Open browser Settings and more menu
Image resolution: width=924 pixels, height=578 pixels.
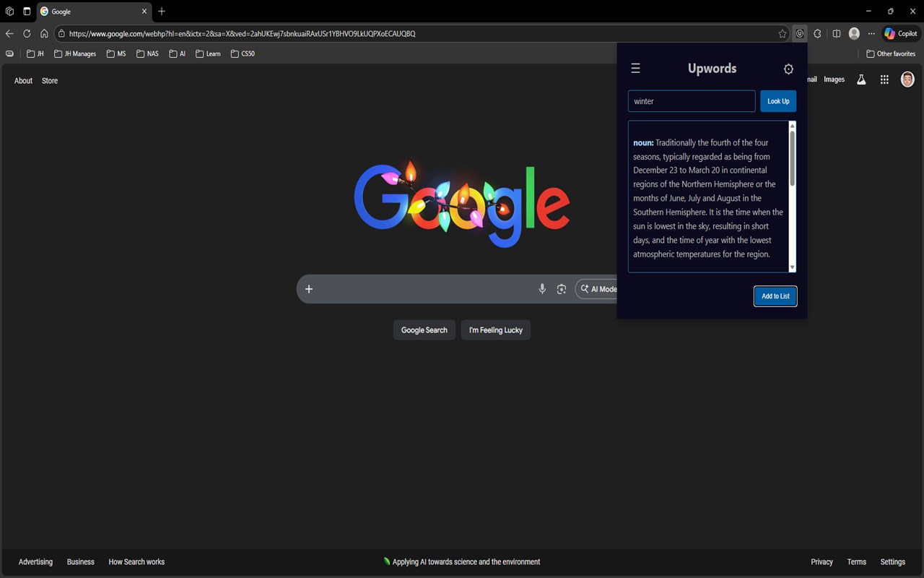pyautogui.click(x=871, y=33)
